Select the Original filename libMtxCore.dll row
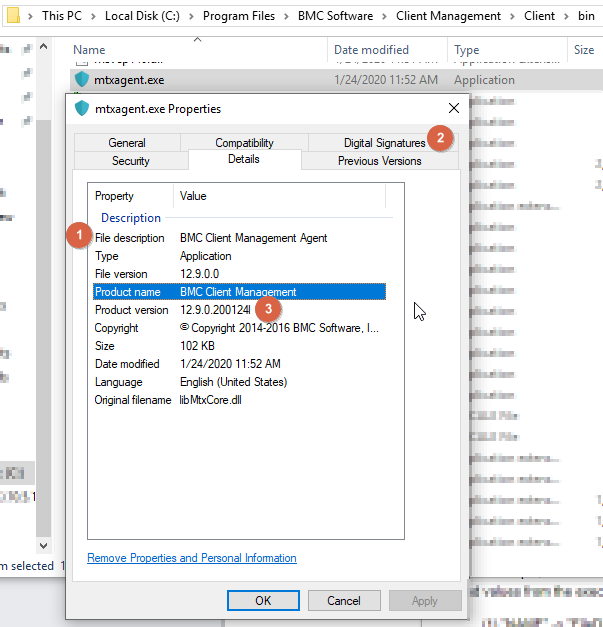603x627 pixels. tap(239, 400)
